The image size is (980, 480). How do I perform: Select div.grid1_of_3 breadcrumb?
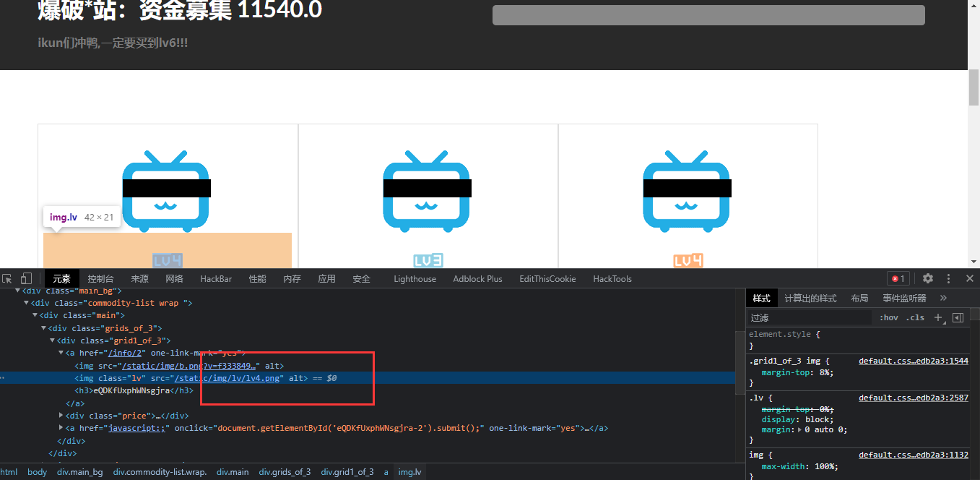coord(347,472)
